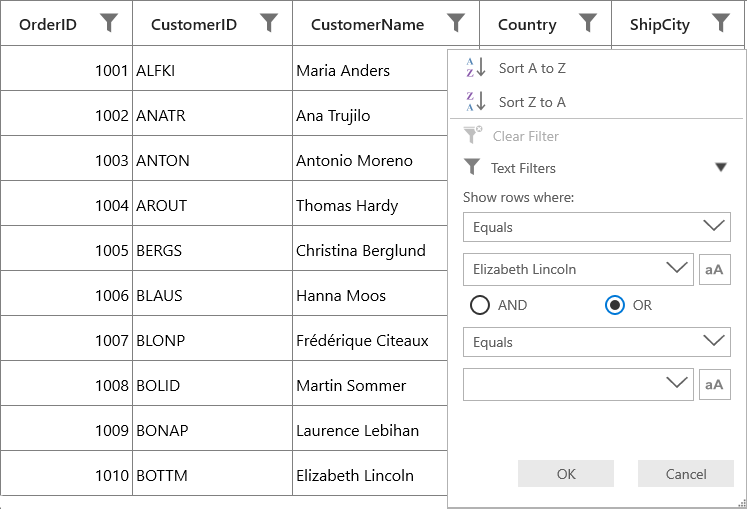Select the Ana Trujilo name cell

(370, 113)
